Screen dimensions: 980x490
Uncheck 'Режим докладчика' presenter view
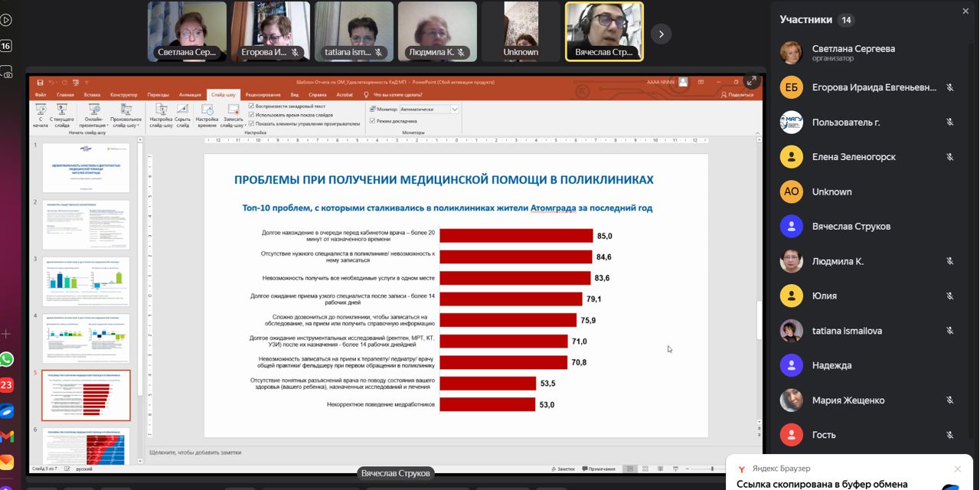[372, 121]
